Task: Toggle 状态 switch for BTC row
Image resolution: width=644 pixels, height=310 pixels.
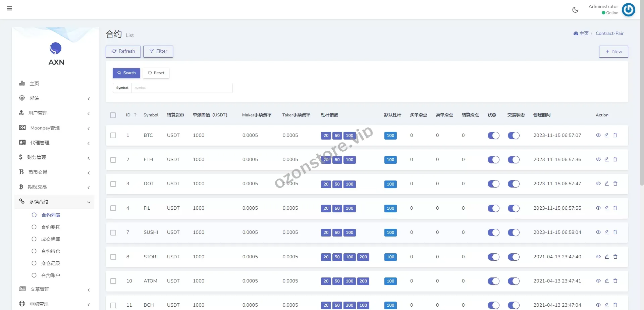Action: (493, 136)
